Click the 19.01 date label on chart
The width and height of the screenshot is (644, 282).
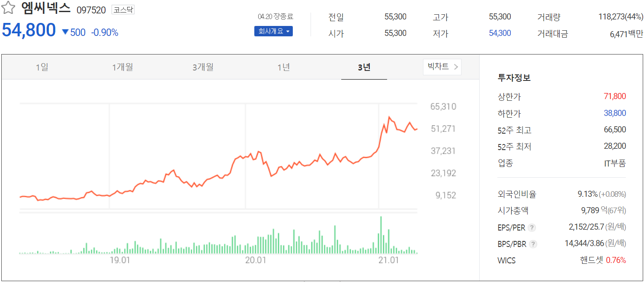(120, 260)
